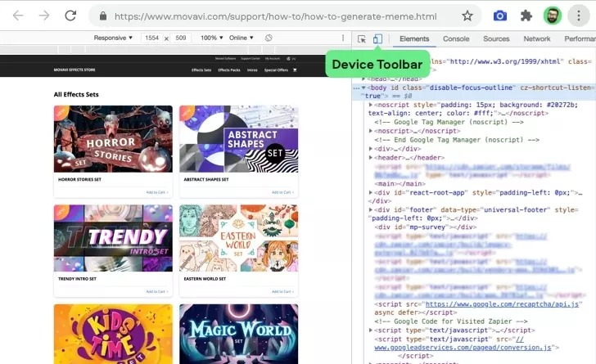The height and width of the screenshot is (364, 596).
Task: Activate the inspect element picker icon
Action: click(x=362, y=38)
